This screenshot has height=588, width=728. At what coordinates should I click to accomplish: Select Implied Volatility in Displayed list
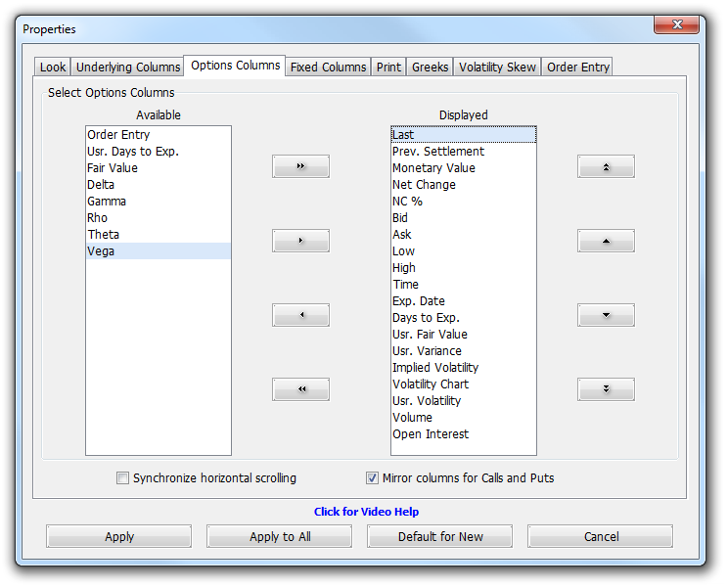tap(435, 368)
